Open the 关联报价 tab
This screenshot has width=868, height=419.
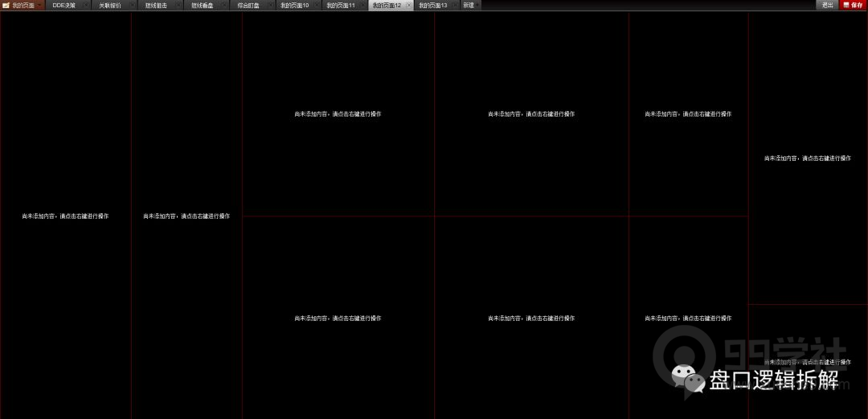pos(110,5)
